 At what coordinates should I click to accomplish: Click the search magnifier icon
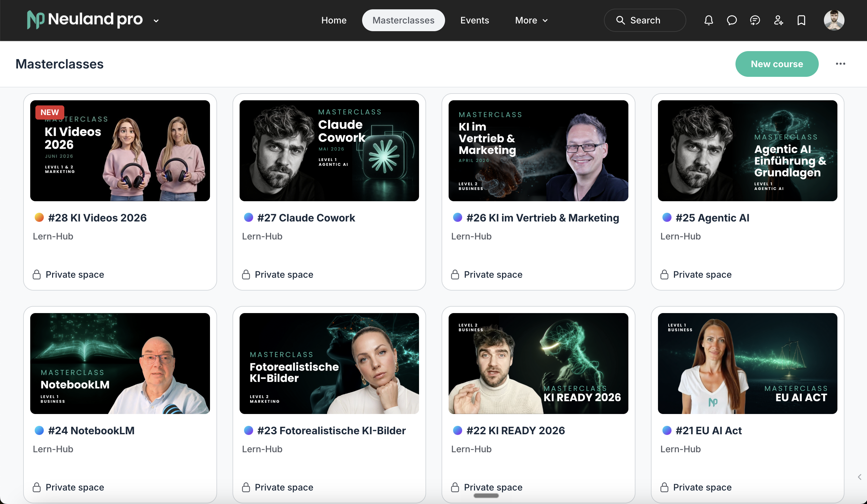[620, 20]
